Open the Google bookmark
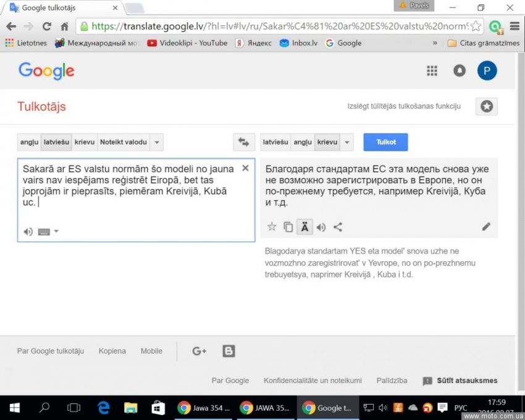Image resolution: width=525 pixels, height=420 pixels. (343, 43)
